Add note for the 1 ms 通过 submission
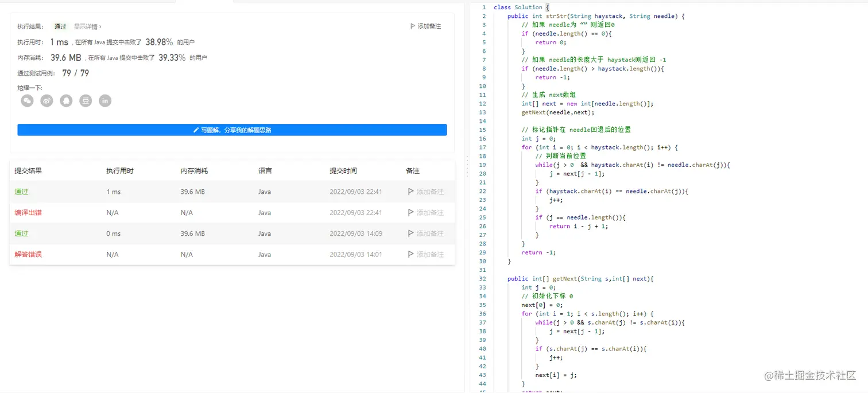This screenshot has height=393, width=868. pyautogui.click(x=425, y=192)
